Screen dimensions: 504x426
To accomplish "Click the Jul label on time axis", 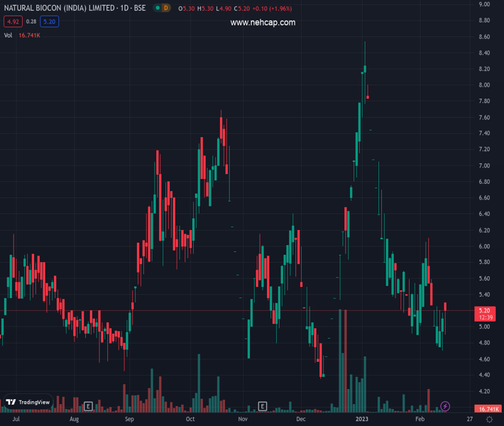I will click(16, 420).
